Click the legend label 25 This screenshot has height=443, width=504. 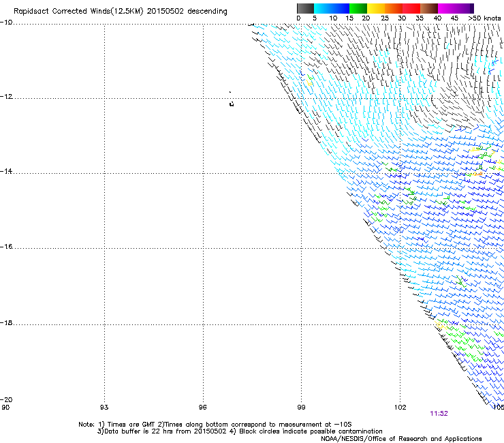[385, 18]
